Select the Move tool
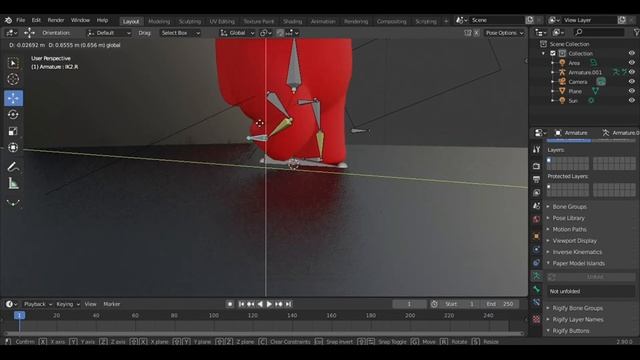Screen dimensions: 640x360 [x=13, y=98]
